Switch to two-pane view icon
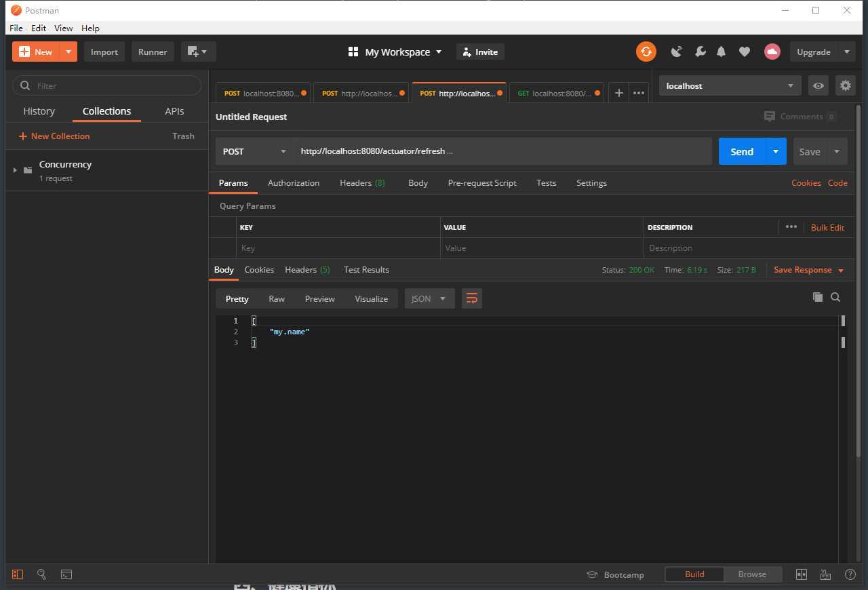Screen dimensions: 868x590 802,574
